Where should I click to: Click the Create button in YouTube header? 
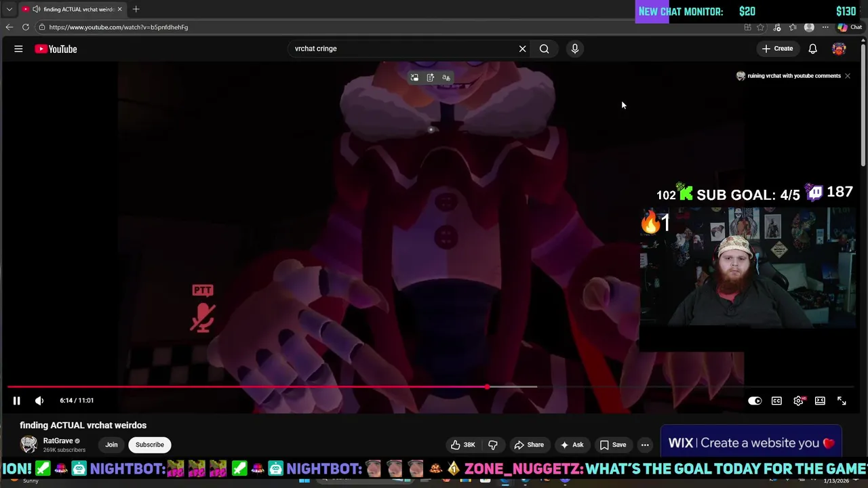pyautogui.click(x=777, y=49)
